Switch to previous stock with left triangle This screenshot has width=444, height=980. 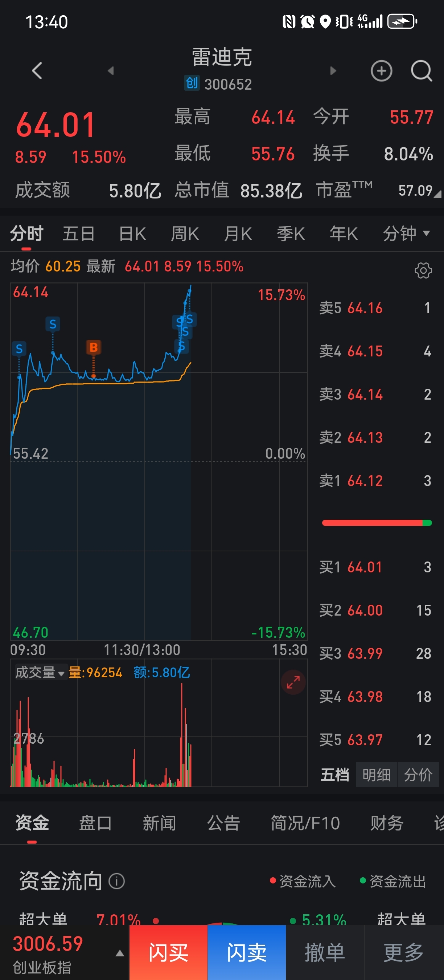click(x=111, y=71)
